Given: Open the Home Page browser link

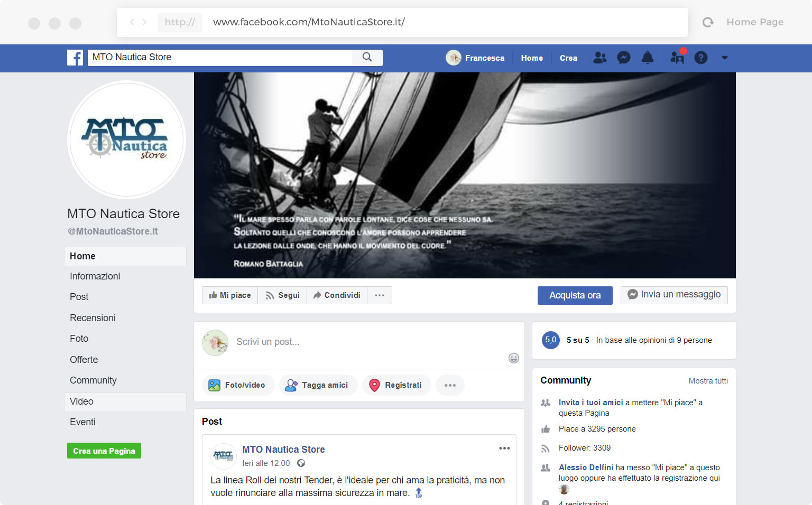Looking at the screenshot, I should 755,22.
